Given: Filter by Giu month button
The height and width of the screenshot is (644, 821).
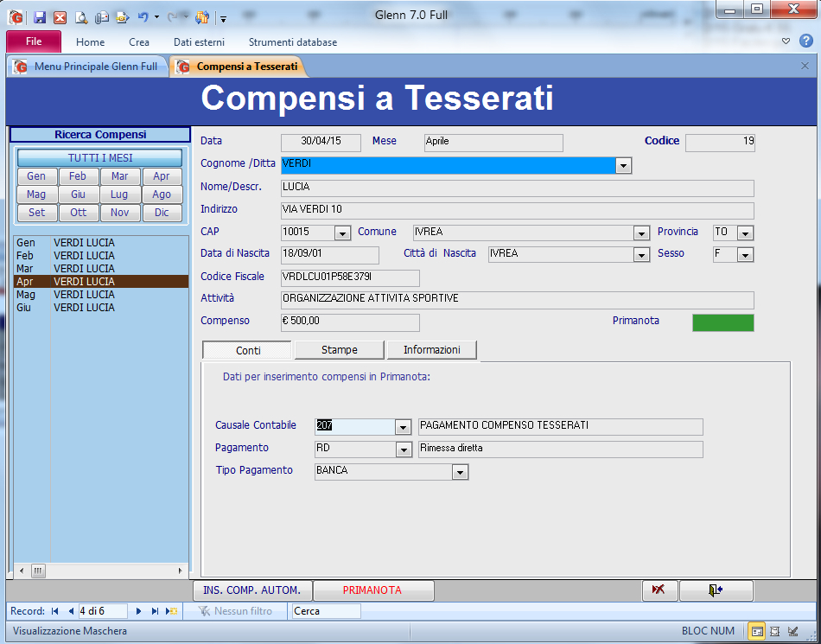Looking at the screenshot, I should point(78,194).
